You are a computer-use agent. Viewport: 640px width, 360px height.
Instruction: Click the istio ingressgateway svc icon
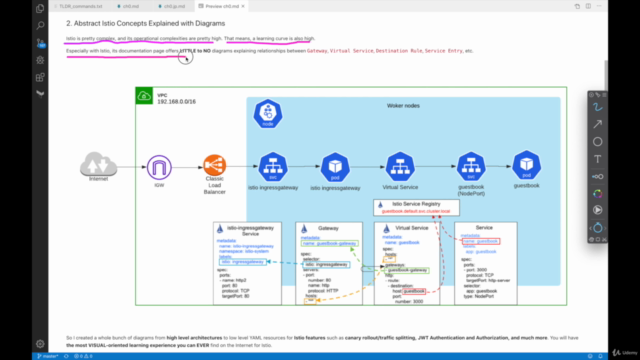(x=273, y=167)
